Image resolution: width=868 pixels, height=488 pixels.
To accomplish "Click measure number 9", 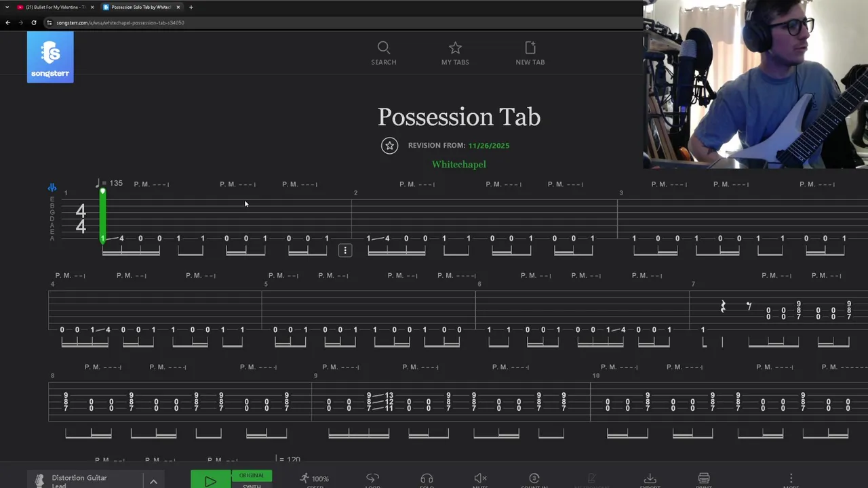I will click(315, 375).
